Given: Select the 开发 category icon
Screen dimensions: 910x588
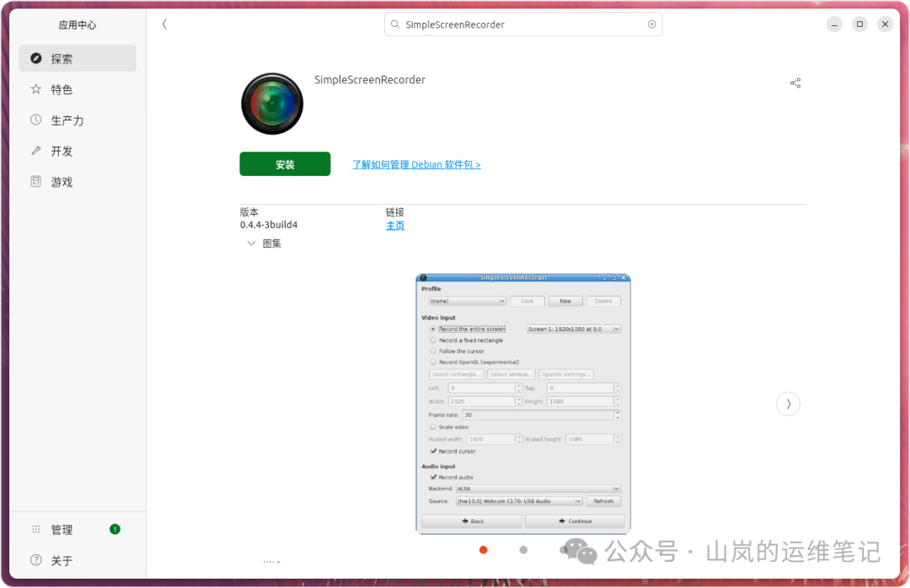Looking at the screenshot, I should tap(35, 151).
